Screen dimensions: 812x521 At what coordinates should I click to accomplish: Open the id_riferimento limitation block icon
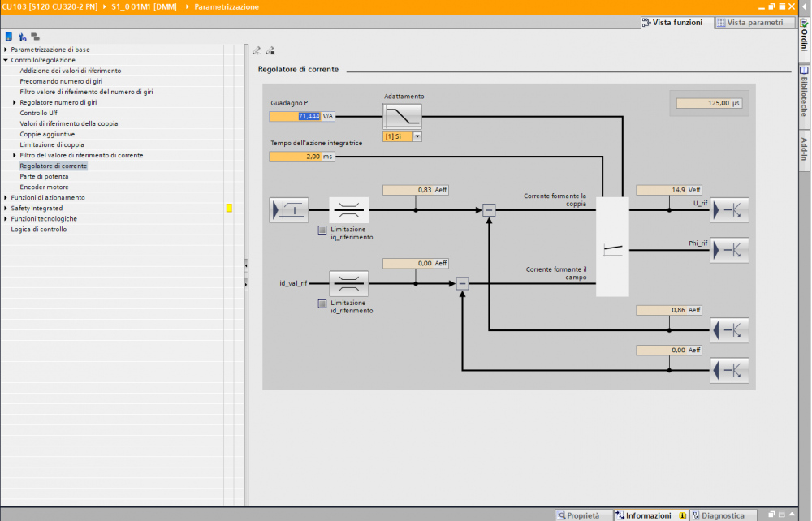pos(348,283)
